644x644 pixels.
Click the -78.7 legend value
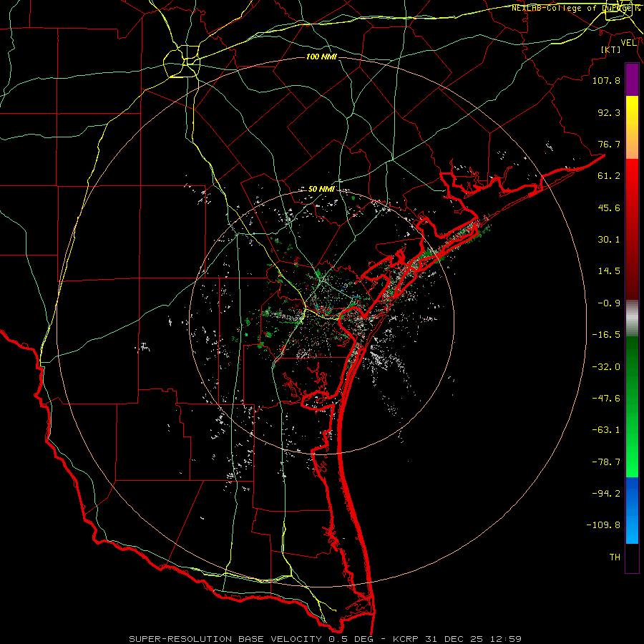(606, 462)
